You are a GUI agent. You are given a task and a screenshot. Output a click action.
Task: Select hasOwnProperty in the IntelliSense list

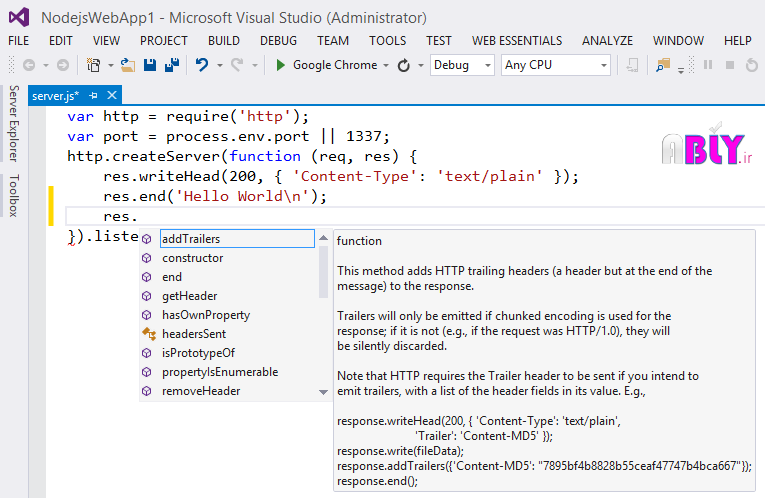(x=206, y=315)
